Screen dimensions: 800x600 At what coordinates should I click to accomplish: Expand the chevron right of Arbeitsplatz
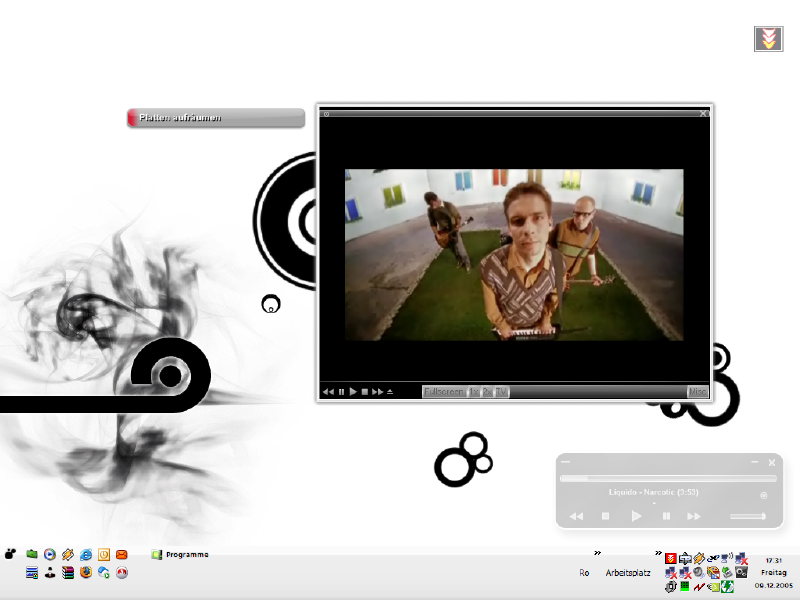tap(658, 553)
